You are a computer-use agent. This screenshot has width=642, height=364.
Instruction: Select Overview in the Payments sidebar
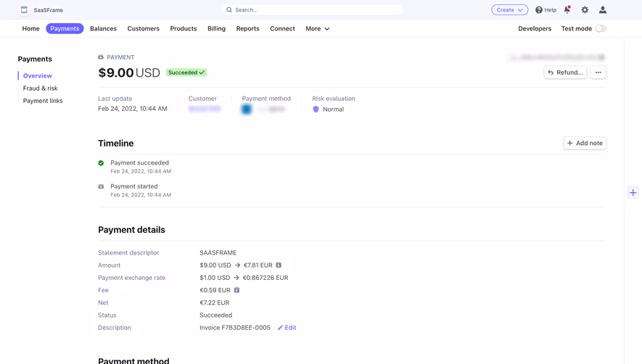click(x=37, y=75)
